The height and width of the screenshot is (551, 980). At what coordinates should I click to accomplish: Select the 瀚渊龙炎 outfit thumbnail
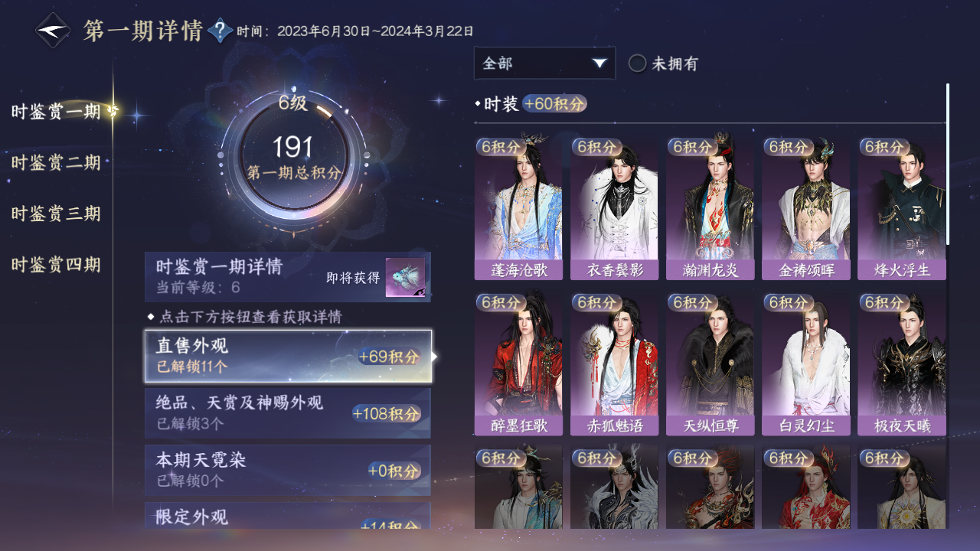[710, 209]
